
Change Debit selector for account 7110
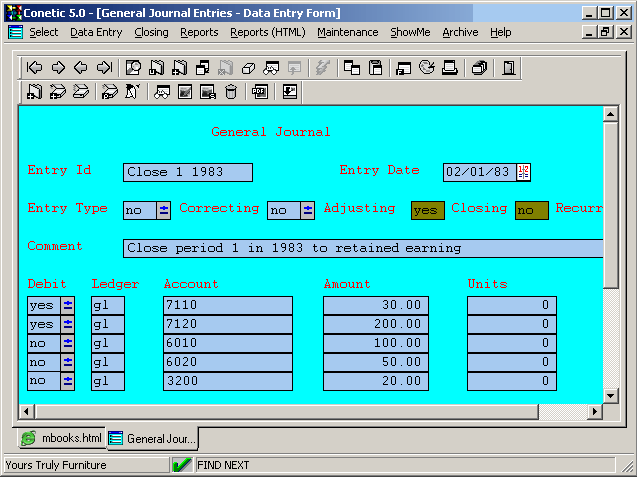(x=68, y=305)
